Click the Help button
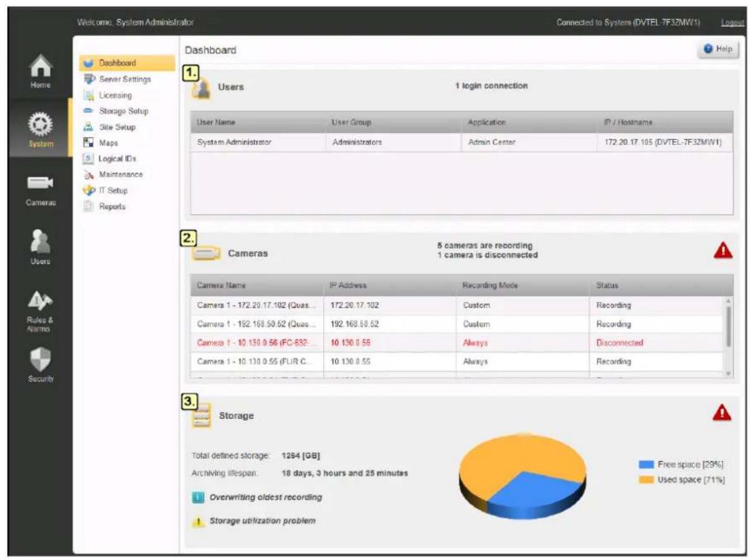 (718, 49)
